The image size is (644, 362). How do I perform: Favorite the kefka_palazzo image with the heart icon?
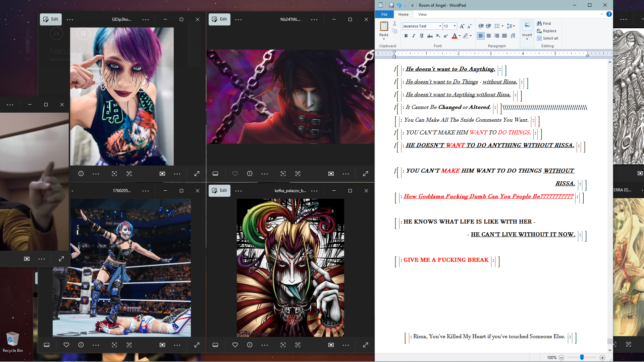coord(235,345)
